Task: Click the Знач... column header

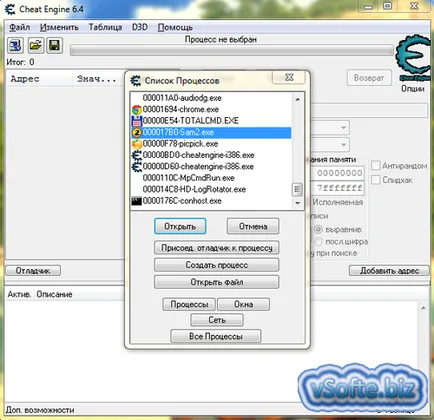Action: pos(98,79)
